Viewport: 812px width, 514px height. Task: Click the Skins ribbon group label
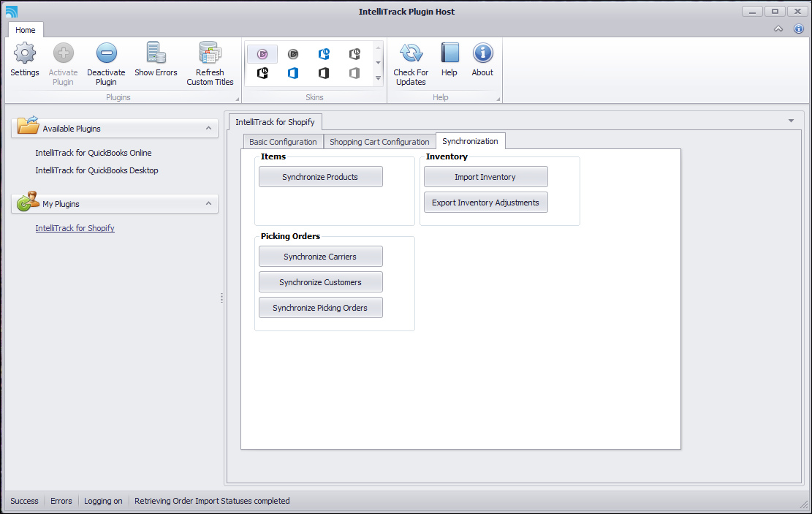[314, 97]
